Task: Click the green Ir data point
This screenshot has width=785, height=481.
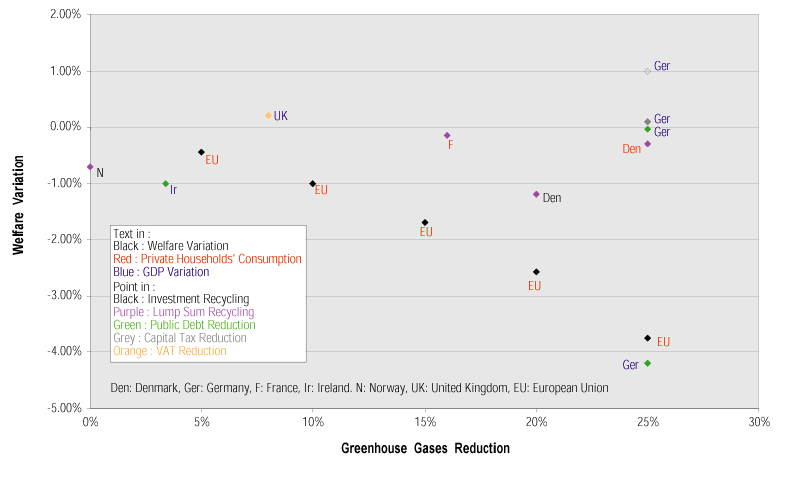Action: point(165,183)
